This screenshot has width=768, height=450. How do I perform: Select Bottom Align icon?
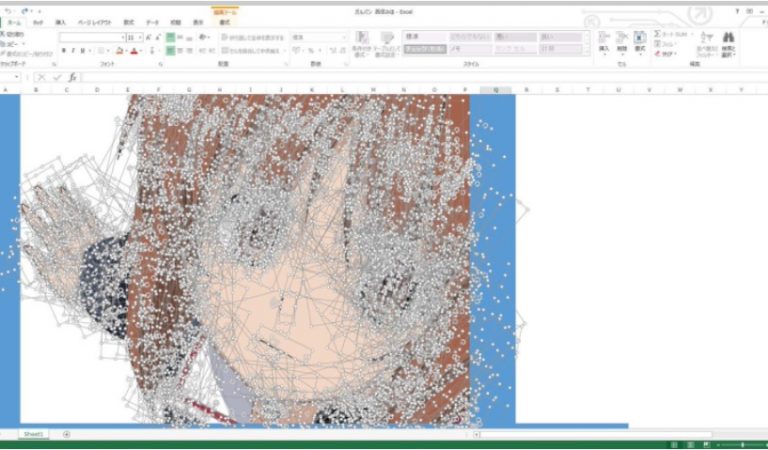[x=190, y=37]
